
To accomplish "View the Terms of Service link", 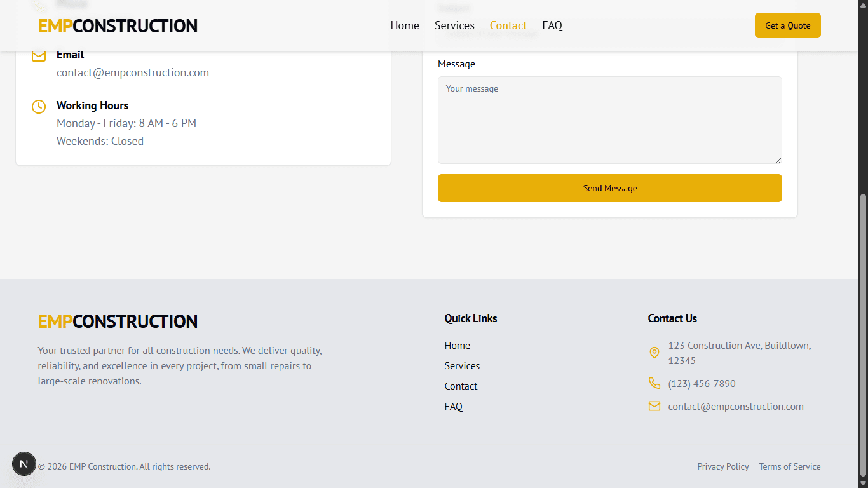I will (x=789, y=466).
